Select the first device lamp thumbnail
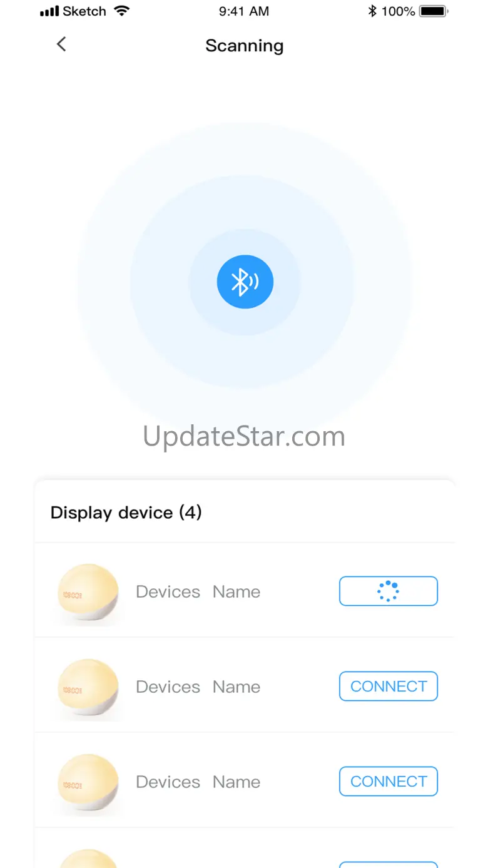Image resolution: width=488 pixels, height=868 pixels. (x=87, y=592)
